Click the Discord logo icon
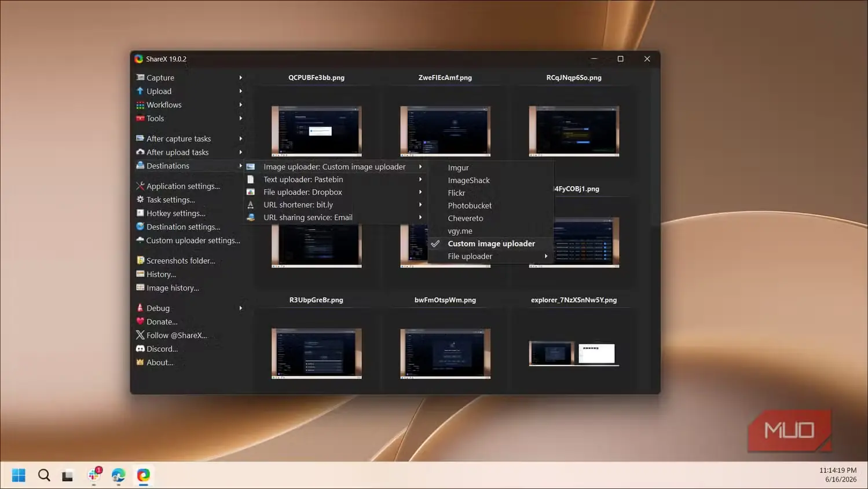Viewport: 868px width, 489px height. pos(140,349)
